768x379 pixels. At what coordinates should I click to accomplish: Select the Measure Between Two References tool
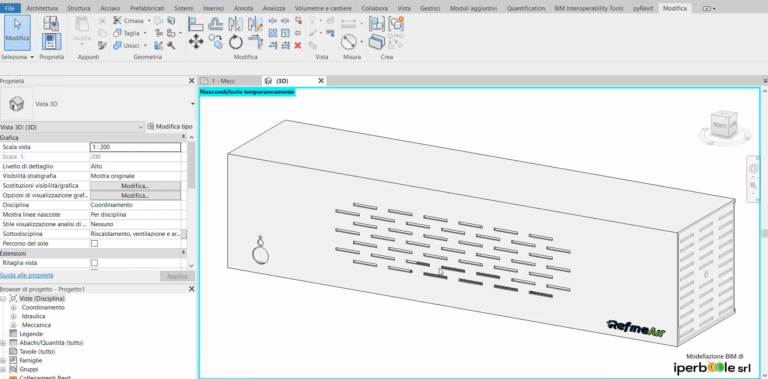[x=349, y=42]
